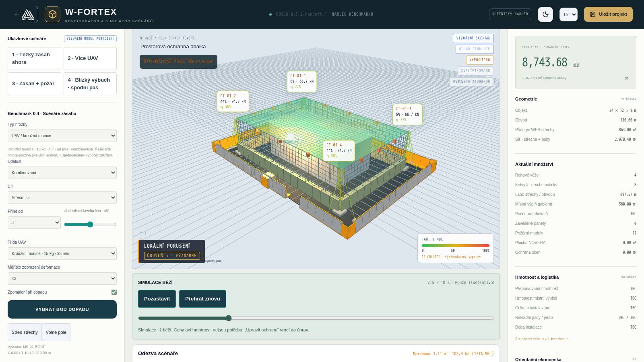
Task: Click the CT-01-1 tower label
Action: coord(302,81)
